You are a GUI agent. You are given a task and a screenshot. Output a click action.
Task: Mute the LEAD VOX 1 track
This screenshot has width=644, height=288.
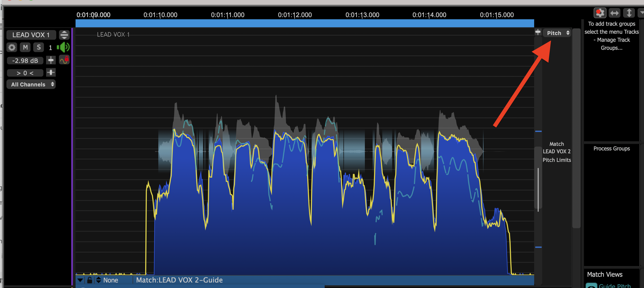(25, 48)
